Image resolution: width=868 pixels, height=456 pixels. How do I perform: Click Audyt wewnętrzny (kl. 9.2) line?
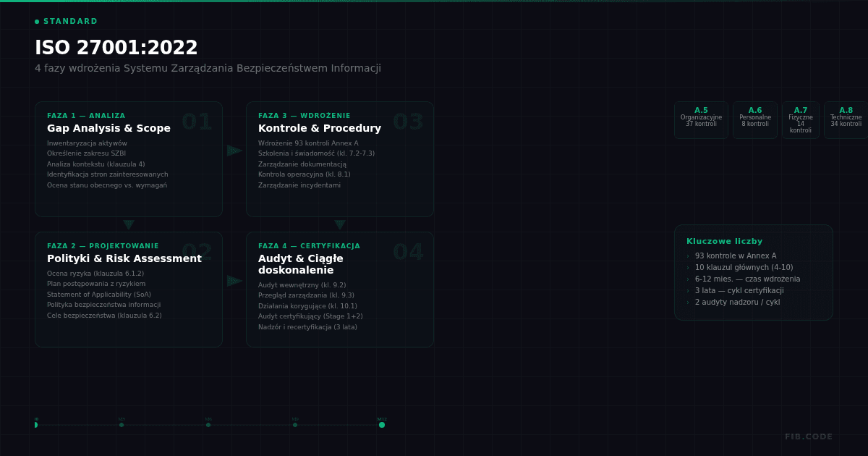302,285
